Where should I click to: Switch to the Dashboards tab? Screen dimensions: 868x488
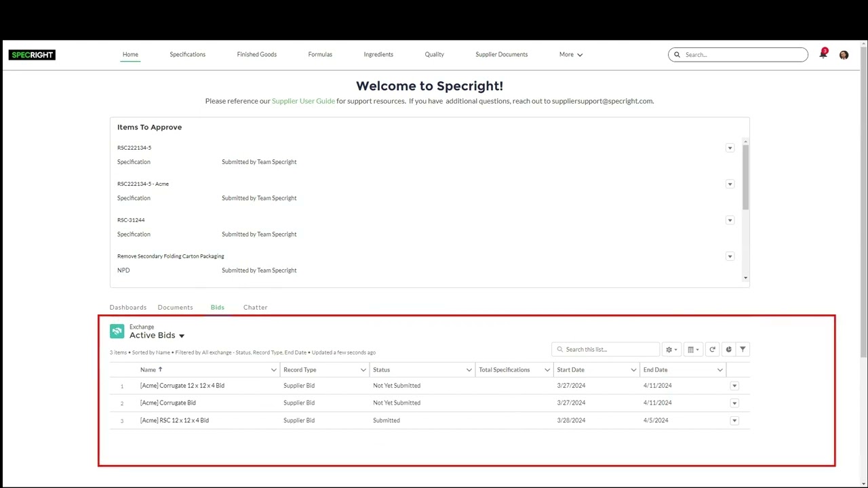click(128, 308)
